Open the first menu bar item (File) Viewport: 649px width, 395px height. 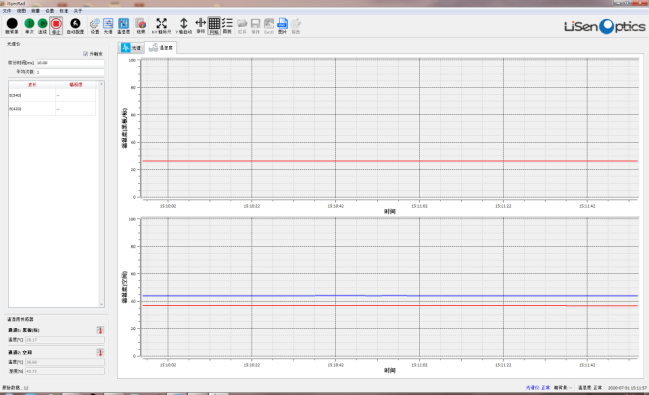tap(7, 11)
